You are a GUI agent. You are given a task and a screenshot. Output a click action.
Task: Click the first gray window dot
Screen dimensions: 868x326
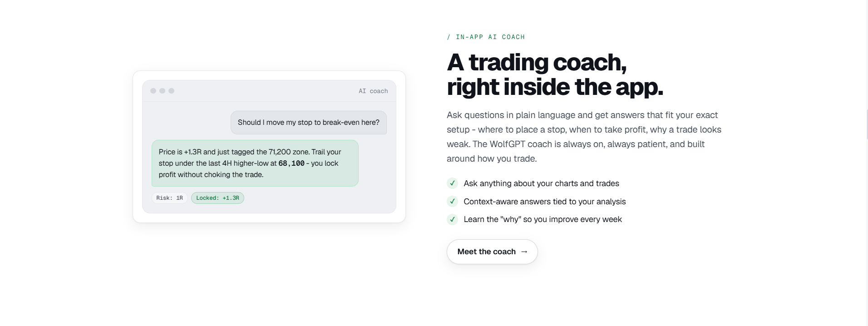[153, 91]
